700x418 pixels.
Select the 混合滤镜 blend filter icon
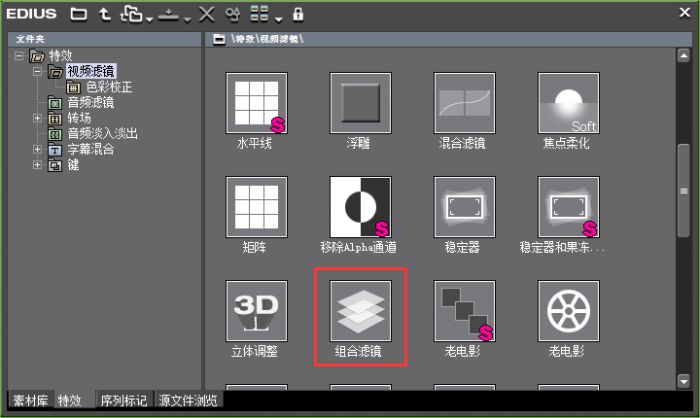[x=464, y=103]
